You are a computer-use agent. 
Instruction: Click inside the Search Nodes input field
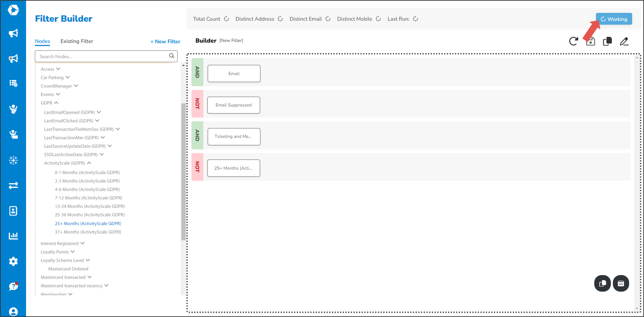(x=100, y=56)
